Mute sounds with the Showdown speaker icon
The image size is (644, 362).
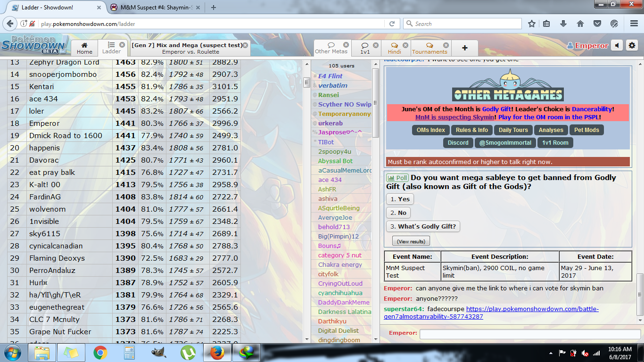click(617, 46)
